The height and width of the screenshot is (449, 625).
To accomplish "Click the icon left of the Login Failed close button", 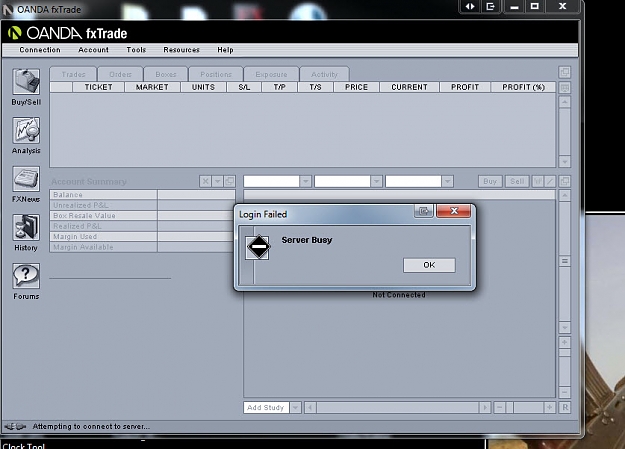I will (424, 211).
